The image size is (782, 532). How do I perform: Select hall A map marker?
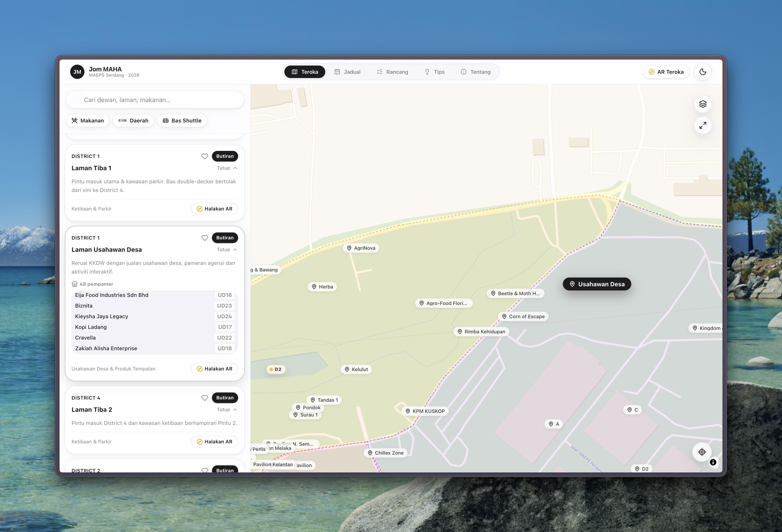click(x=554, y=424)
